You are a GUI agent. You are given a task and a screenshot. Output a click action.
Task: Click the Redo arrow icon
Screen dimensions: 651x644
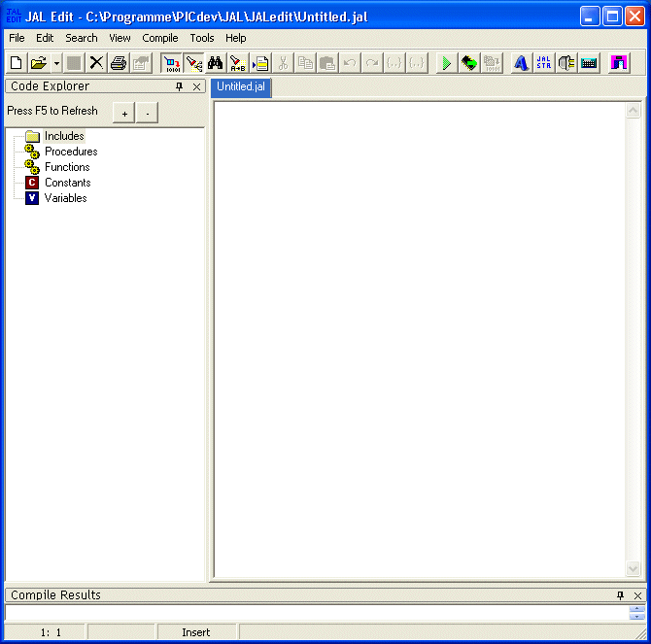click(x=372, y=63)
